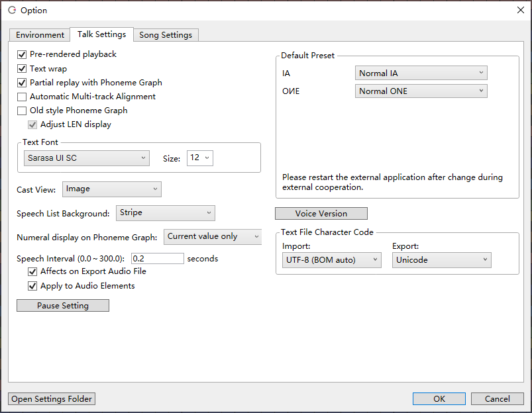The height and width of the screenshot is (413, 532).
Task: Uncheck Partial replay with Phoneme Graph
Action: [x=22, y=83]
